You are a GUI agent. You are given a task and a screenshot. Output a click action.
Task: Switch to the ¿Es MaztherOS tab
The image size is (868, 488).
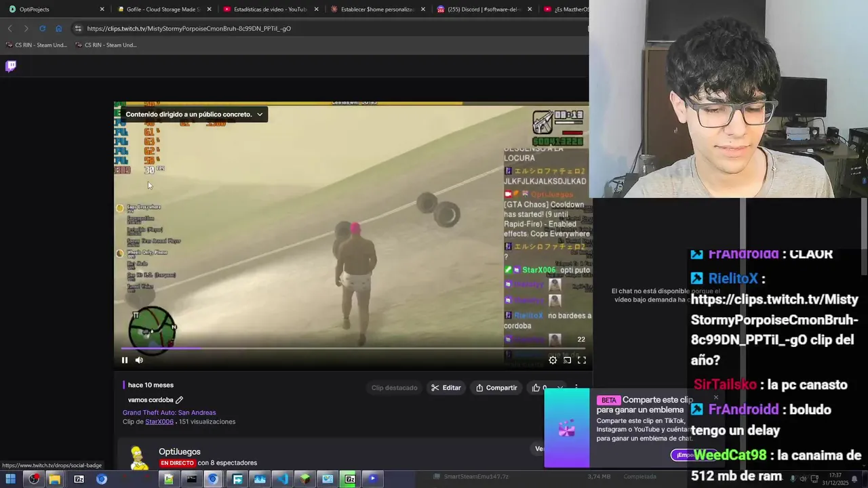[x=566, y=9]
